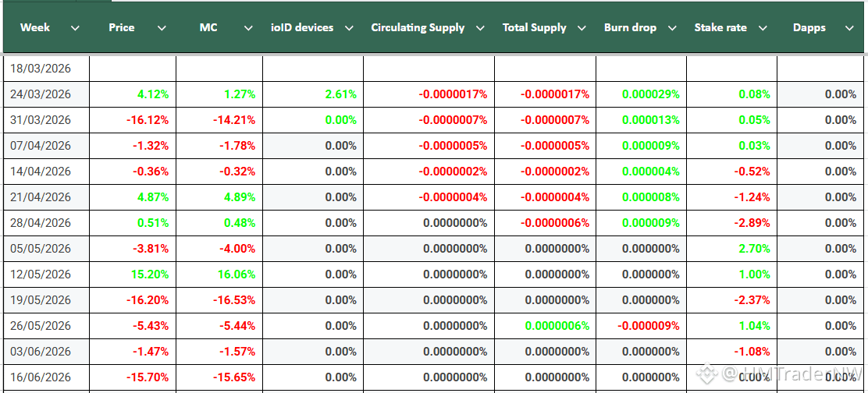Click the Price value -1.47%
The width and height of the screenshot is (868, 393).
(x=150, y=352)
